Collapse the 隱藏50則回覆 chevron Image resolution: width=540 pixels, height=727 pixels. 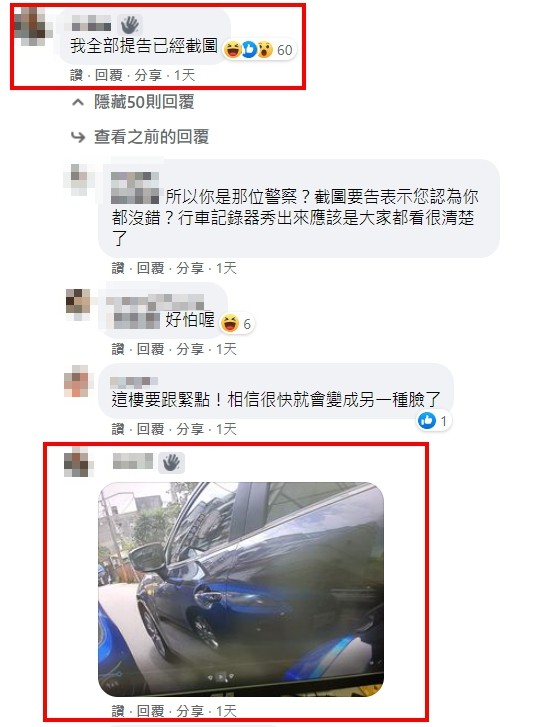pyautogui.click(x=78, y=102)
